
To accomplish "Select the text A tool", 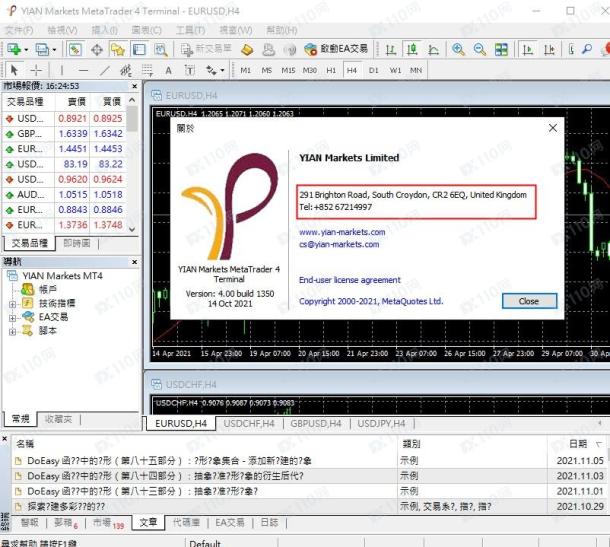I will pos(168,70).
